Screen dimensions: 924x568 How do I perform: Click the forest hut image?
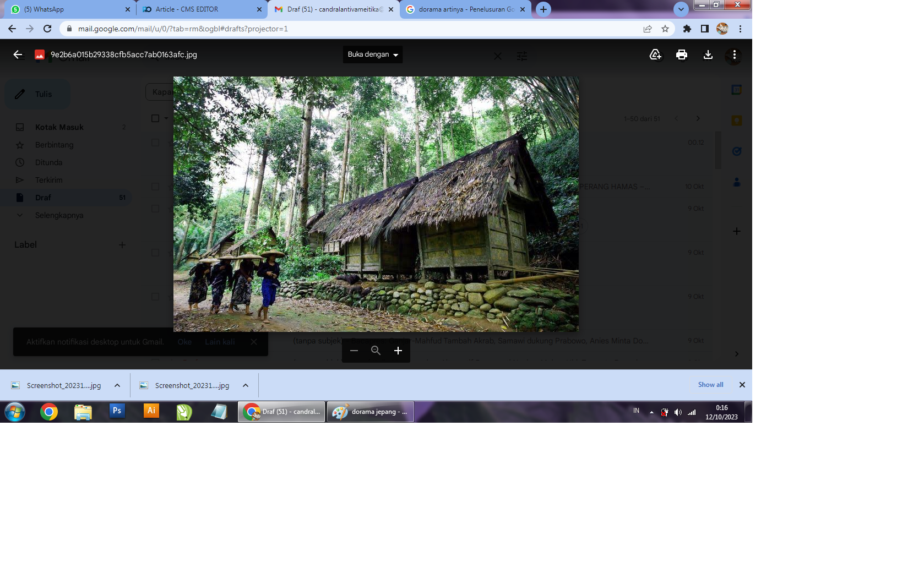pos(376,204)
